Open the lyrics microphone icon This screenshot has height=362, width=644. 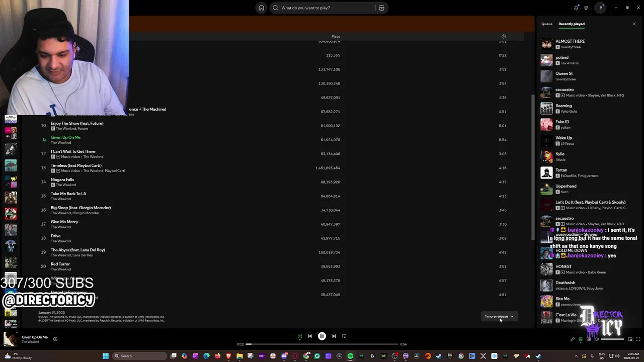573,339
